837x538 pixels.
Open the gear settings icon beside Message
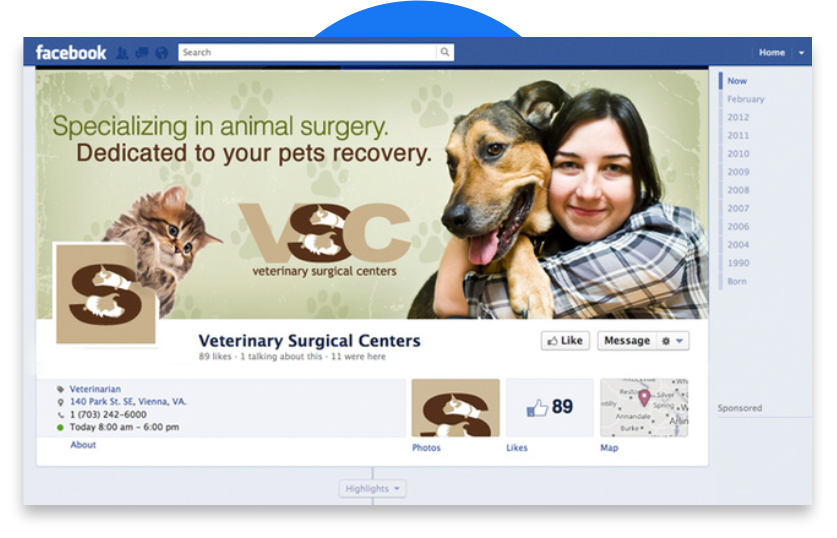coord(666,341)
